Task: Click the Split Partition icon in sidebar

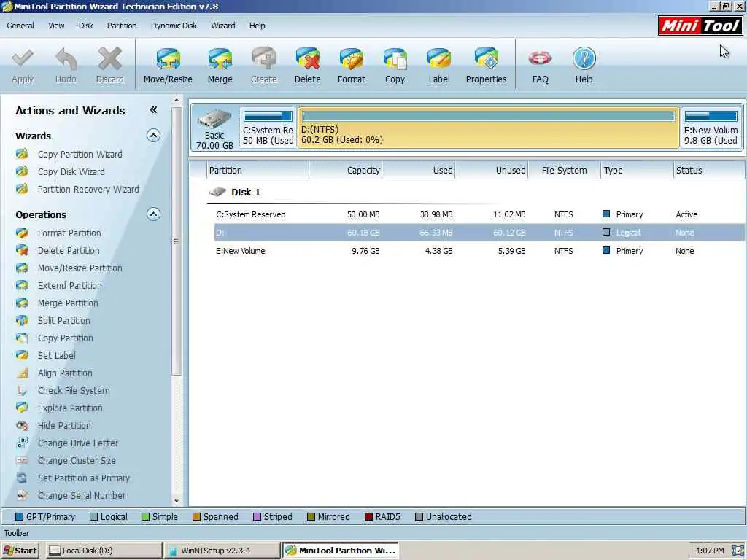Action: (x=22, y=321)
